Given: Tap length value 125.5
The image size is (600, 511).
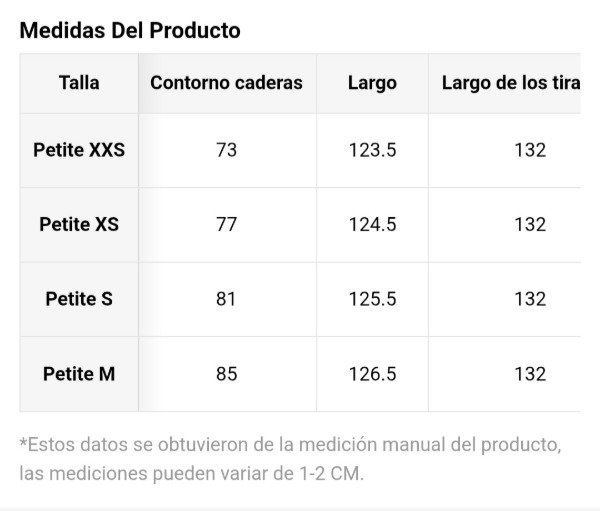Looking at the screenshot, I should [372, 299].
